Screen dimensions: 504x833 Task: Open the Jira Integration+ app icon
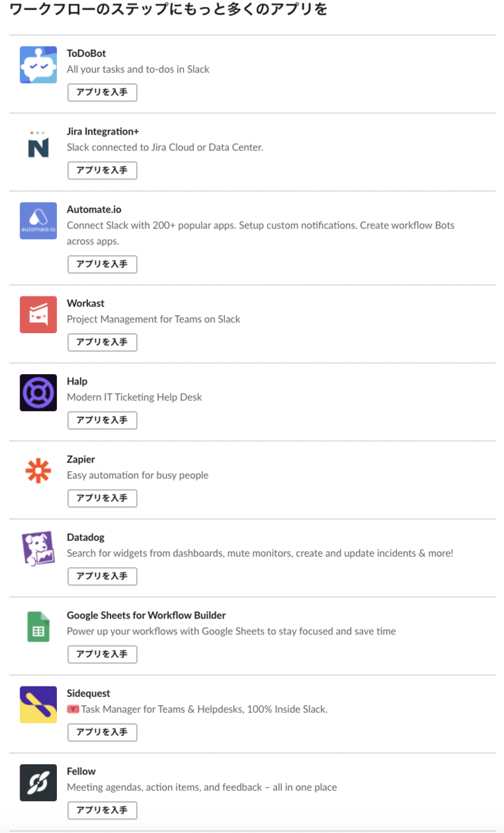pos(38,143)
